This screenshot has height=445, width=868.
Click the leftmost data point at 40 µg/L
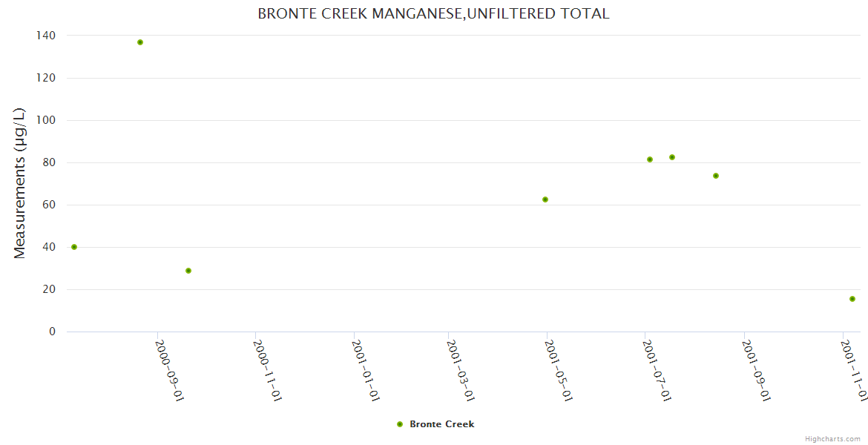click(74, 247)
